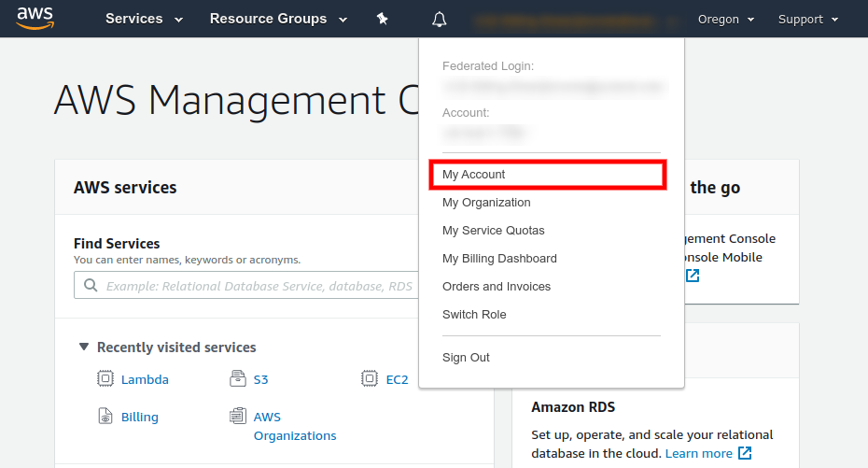Screen dimensions: 868x468
Task: Follow Amazon RDS Learn more link
Action: (699, 454)
